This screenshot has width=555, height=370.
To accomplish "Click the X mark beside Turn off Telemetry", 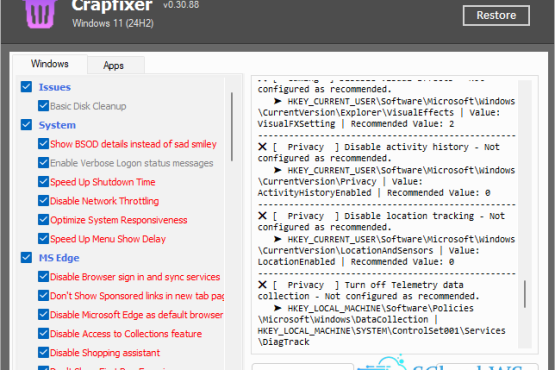I will [x=262, y=285].
